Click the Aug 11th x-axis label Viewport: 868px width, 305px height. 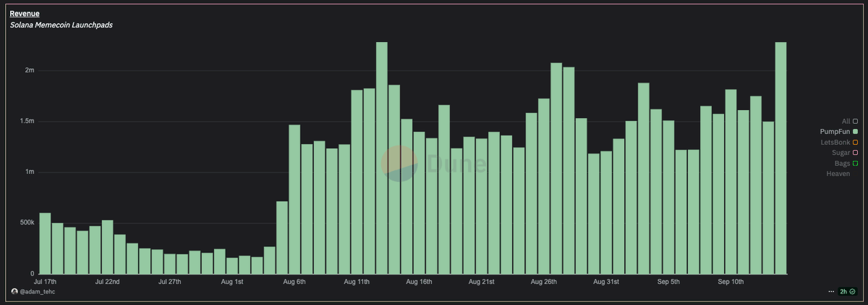coord(357,280)
